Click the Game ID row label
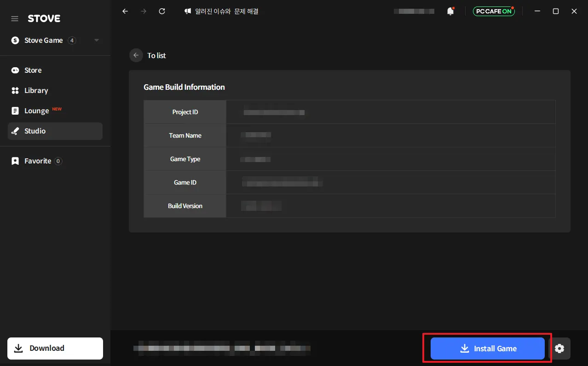 [185, 182]
